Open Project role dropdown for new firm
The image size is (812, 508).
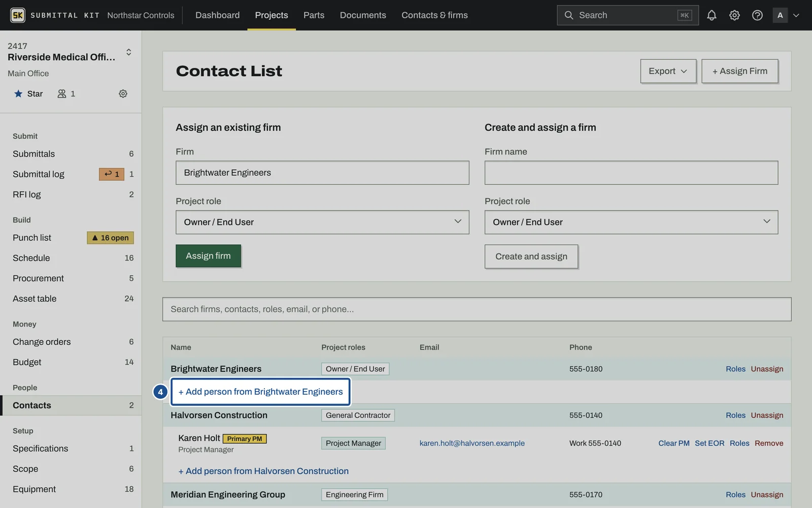coord(631,222)
